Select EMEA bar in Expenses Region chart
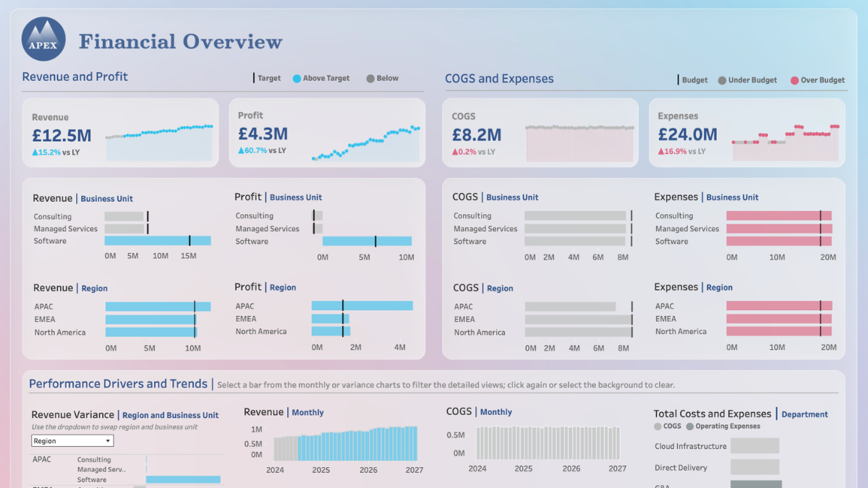The image size is (868, 488). [x=779, y=318]
